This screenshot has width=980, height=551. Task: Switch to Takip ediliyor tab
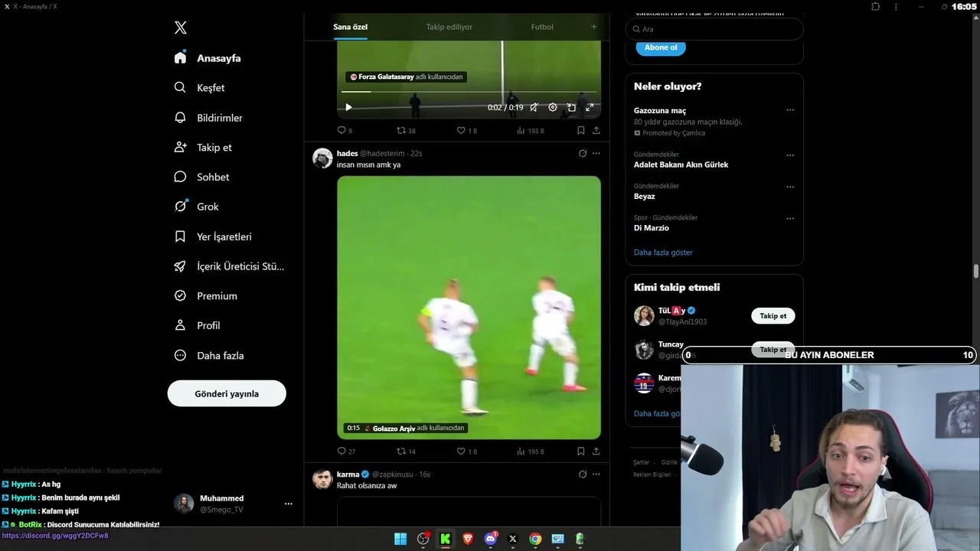[x=449, y=27]
